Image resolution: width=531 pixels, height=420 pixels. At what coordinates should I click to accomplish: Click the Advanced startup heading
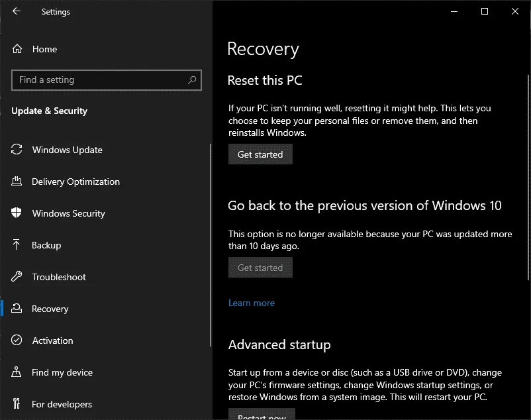(x=279, y=344)
